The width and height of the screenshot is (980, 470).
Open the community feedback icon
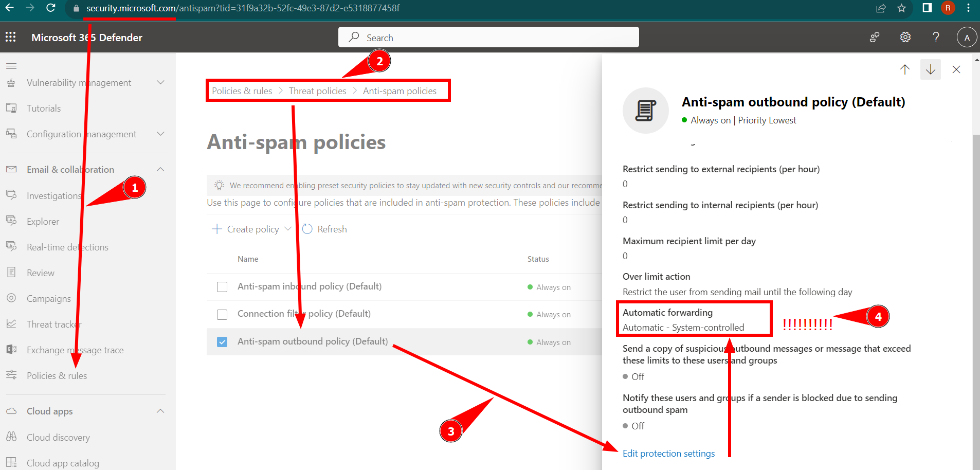875,37
